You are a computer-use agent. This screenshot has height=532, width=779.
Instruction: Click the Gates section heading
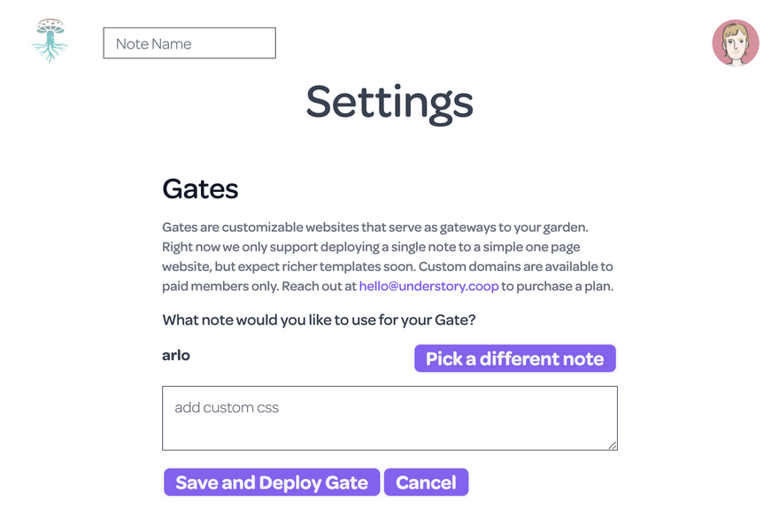click(x=200, y=189)
